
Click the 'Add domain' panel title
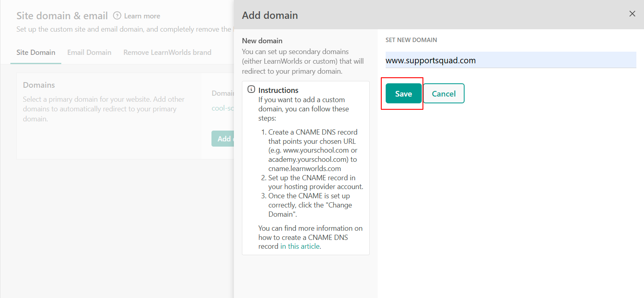(270, 15)
